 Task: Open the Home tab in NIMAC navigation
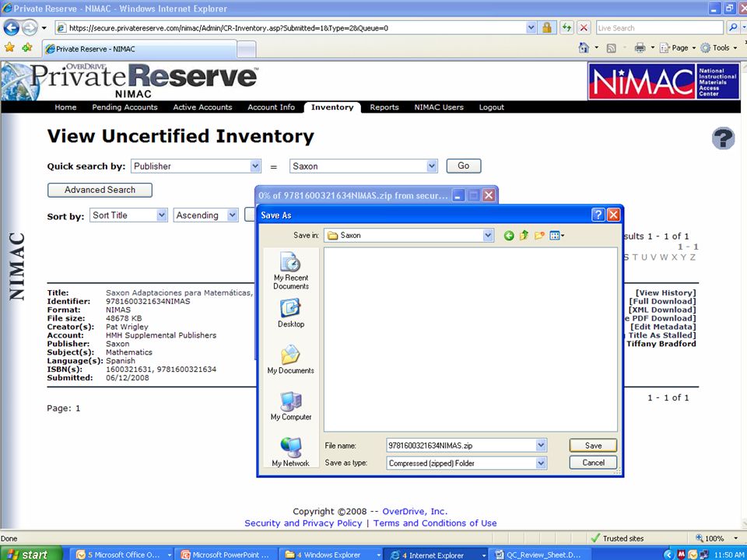pyautogui.click(x=65, y=107)
